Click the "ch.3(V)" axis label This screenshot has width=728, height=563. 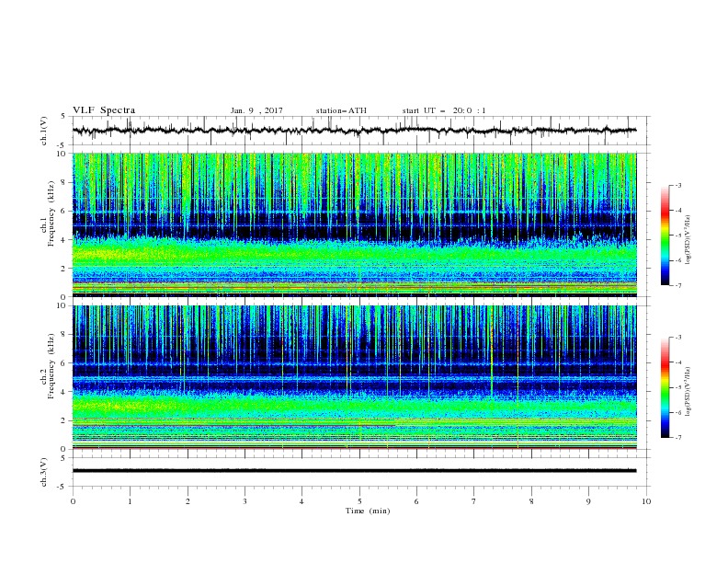[x=44, y=472]
